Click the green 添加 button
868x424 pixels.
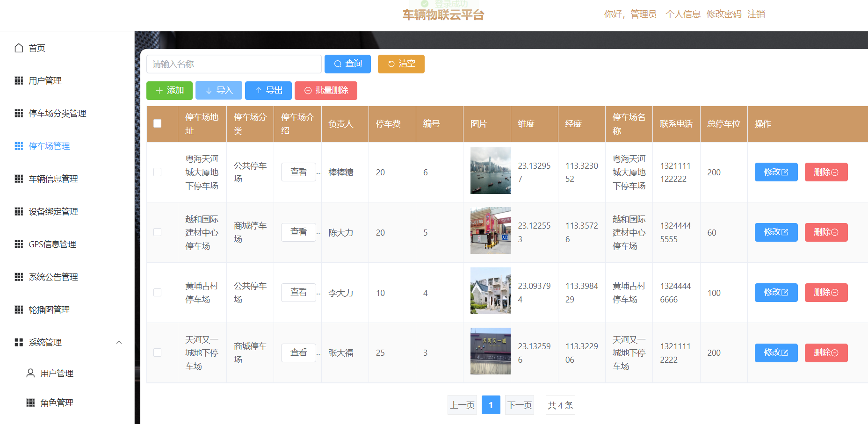tap(169, 90)
